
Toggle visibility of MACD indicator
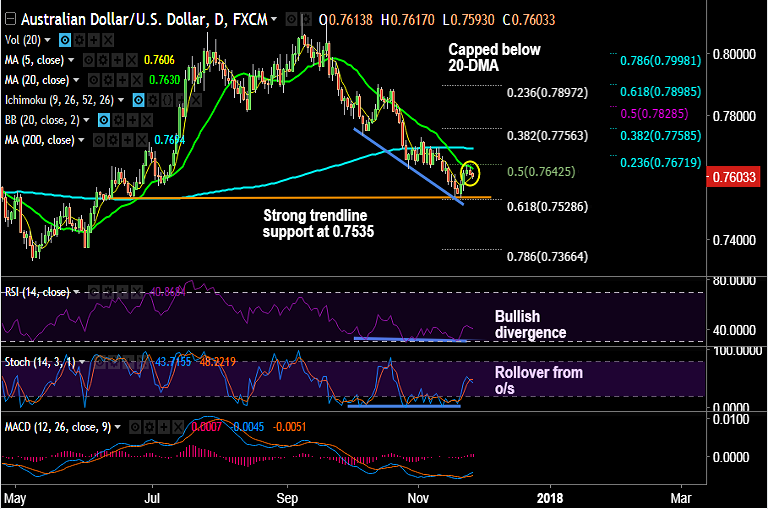coord(135,427)
